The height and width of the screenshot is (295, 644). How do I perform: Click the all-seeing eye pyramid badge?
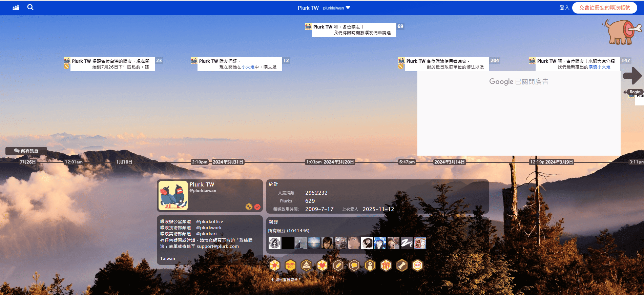pyautogui.click(x=306, y=265)
